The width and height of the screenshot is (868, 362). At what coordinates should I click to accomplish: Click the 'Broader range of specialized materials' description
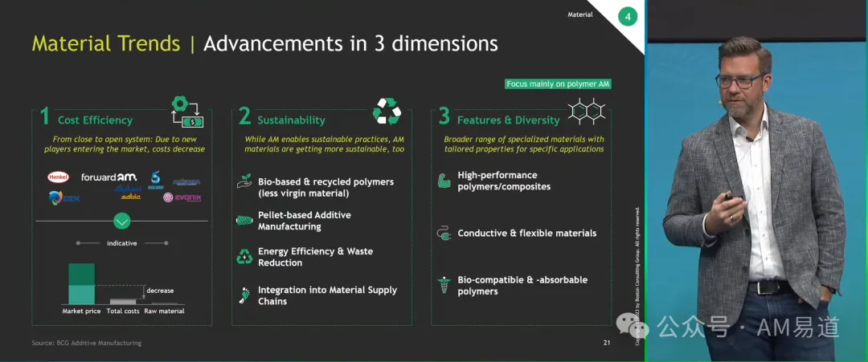[x=524, y=144]
